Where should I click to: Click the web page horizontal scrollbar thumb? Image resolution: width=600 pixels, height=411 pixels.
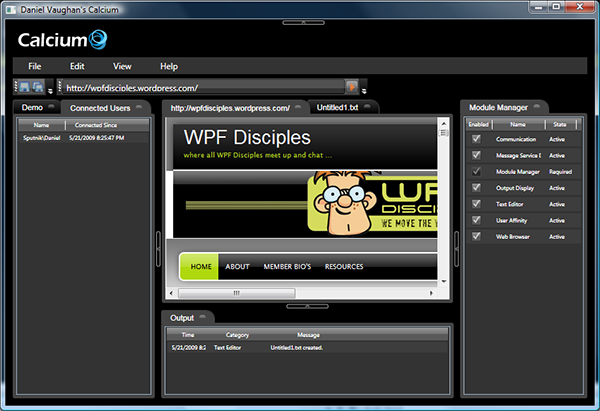pyautogui.click(x=236, y=293)
